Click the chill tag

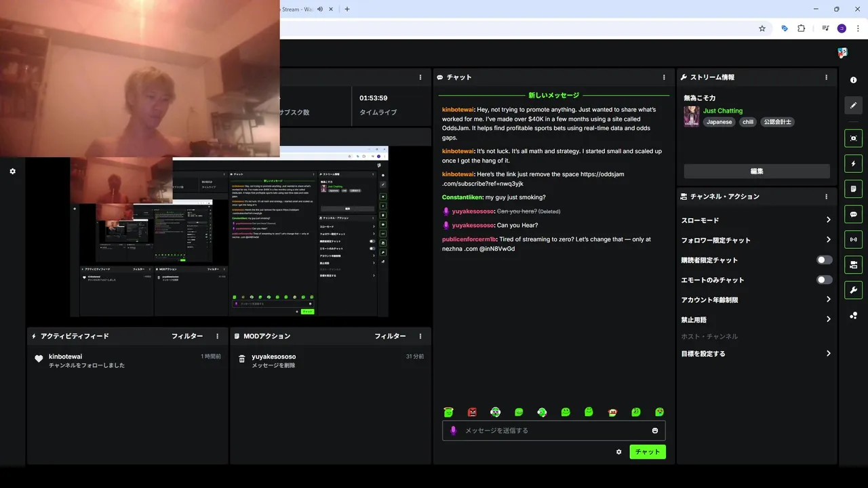tap(748, 122)
